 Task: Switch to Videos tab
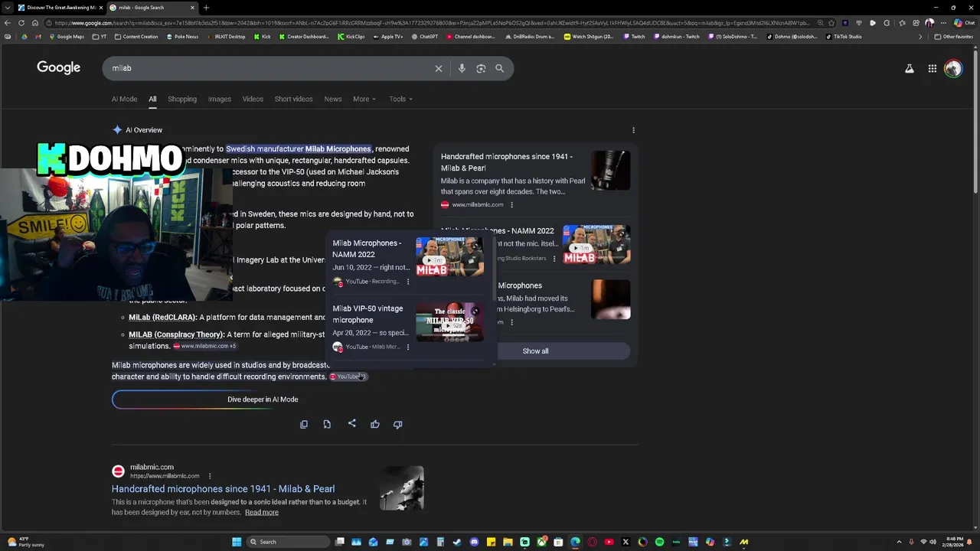click(x=253, y=99)
